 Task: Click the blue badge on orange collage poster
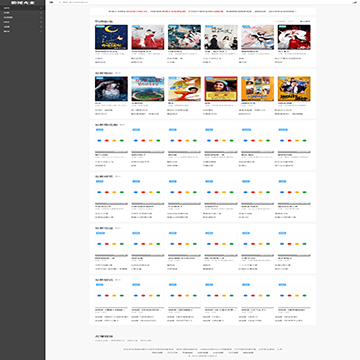tap(246, 78)
